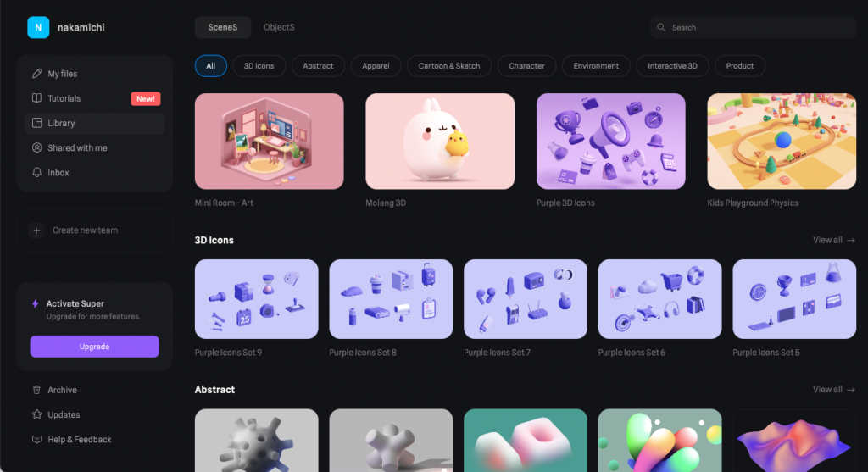Open the Molang 3D scene thumbnail

click(x=440, y=142)
